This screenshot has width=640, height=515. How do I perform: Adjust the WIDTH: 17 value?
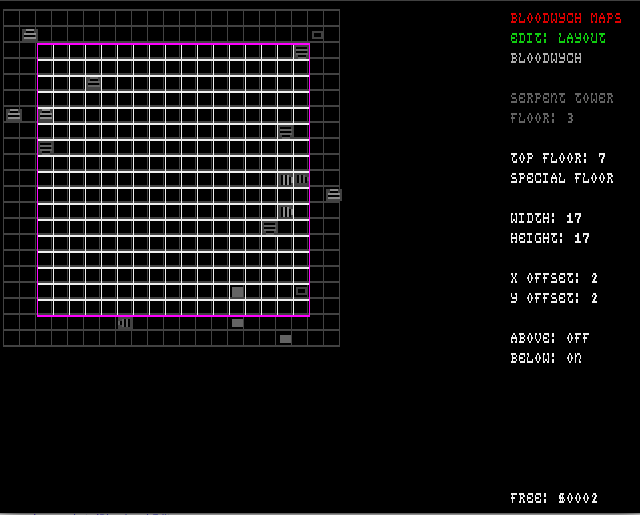(x=546, y=218)
